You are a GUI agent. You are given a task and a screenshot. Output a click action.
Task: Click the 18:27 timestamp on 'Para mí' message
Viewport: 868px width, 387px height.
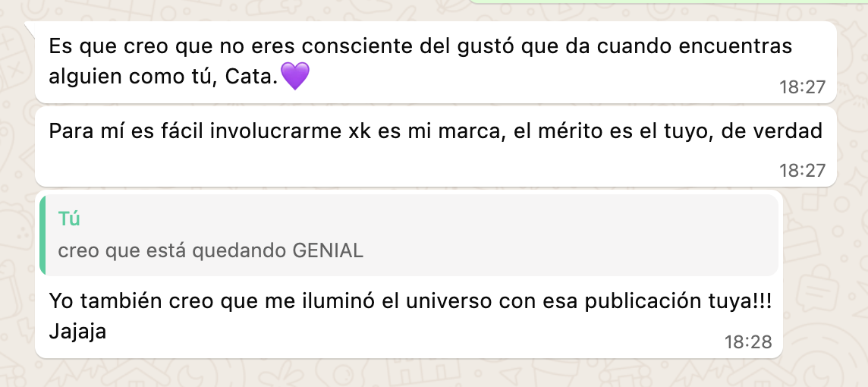coord(802,171)
